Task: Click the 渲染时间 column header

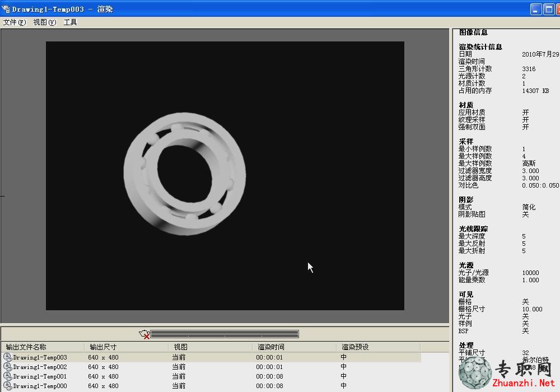Action: 295,347
